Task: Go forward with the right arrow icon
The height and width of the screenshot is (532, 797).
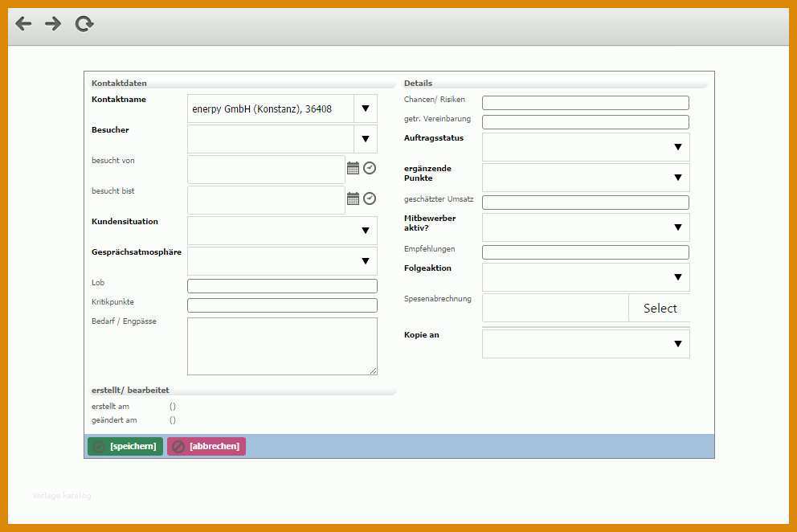Action: pos(53,23)
